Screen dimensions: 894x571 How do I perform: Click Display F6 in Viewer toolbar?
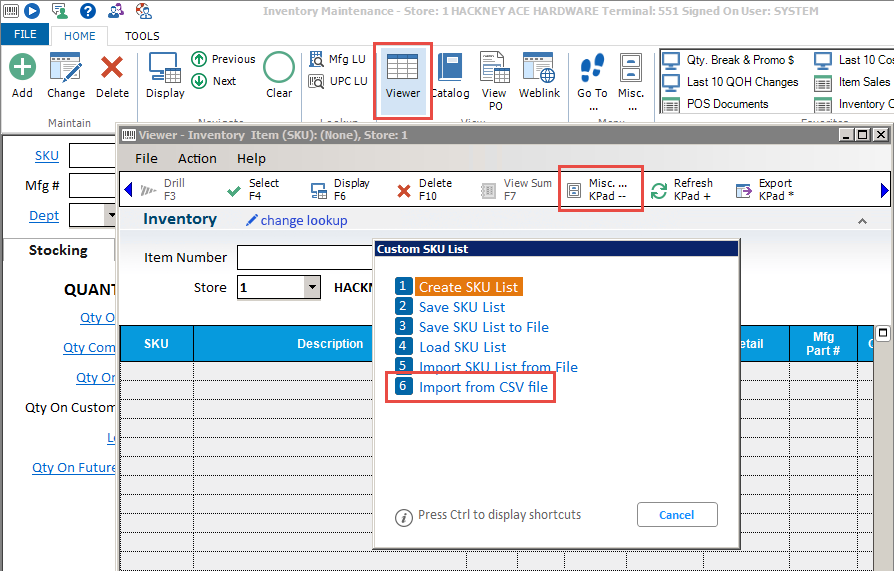340,189
